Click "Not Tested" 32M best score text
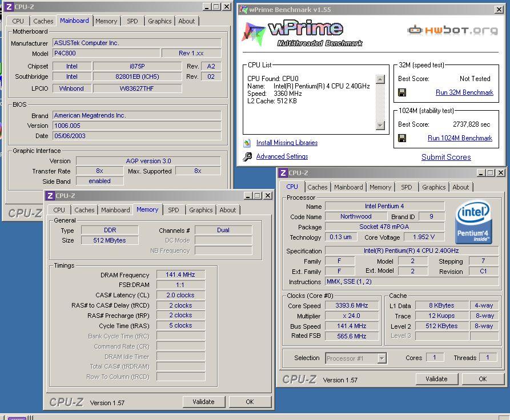The image size is (510, 420). [475, 79]
